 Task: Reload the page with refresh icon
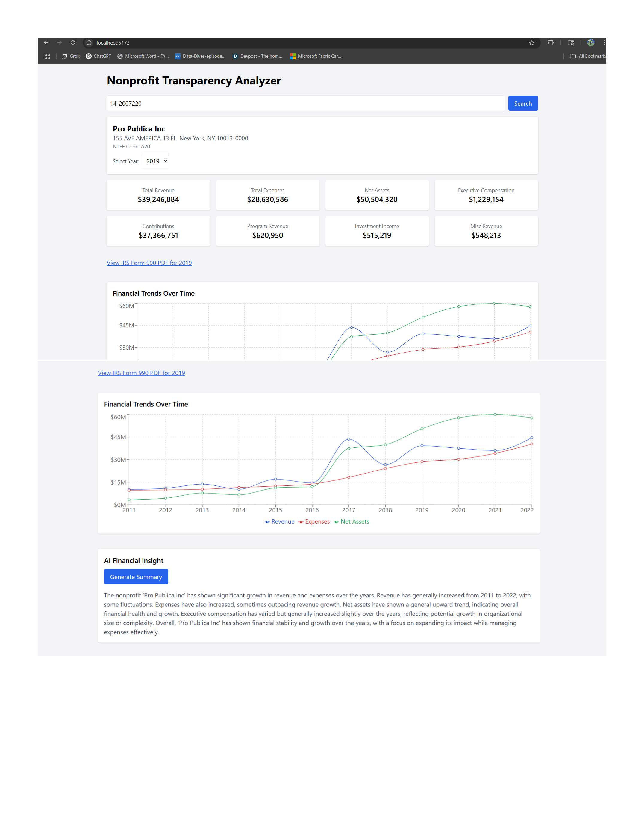(73, 43)
